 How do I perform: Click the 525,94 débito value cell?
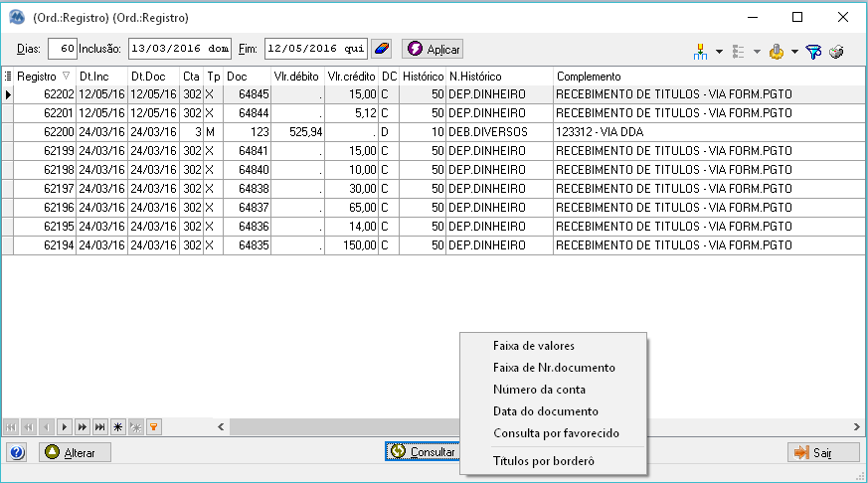tap(298, 132)
